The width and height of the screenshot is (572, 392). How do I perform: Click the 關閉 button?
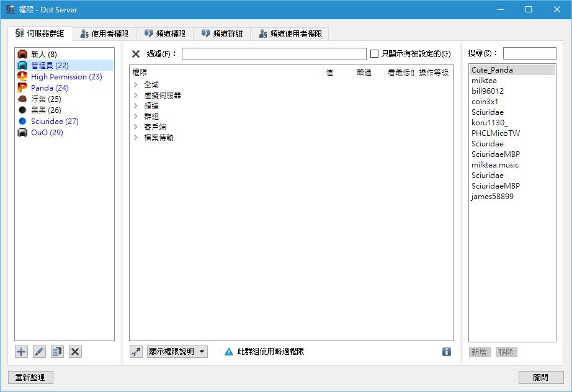540,377
